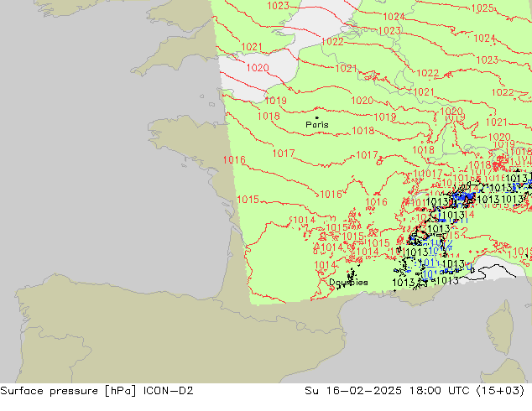The width and height of the screenshot is (532, 411).
Task: Click the Paris city label
Action: pyautogui.click(x=317, y=125)
